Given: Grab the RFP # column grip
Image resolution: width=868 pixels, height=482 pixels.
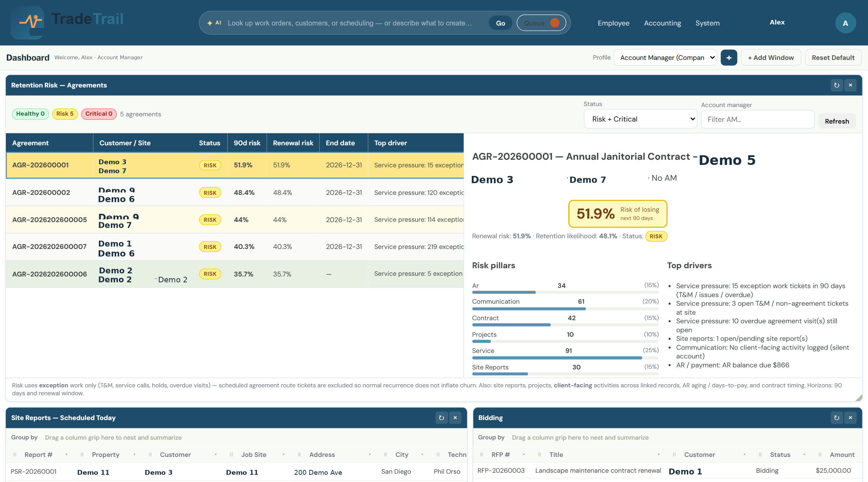Looking at the screenshot, I should click(482, 455).
